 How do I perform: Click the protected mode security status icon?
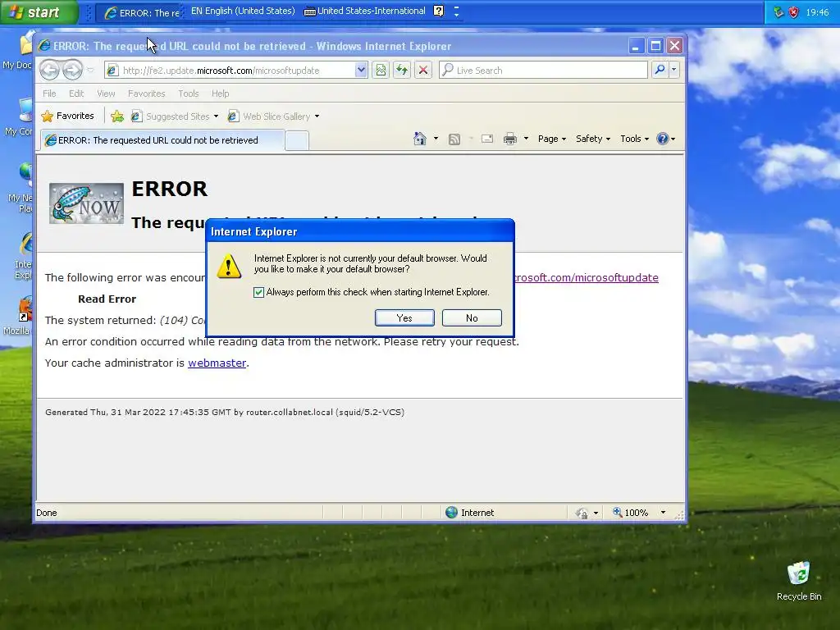click(x=582, y=513)
